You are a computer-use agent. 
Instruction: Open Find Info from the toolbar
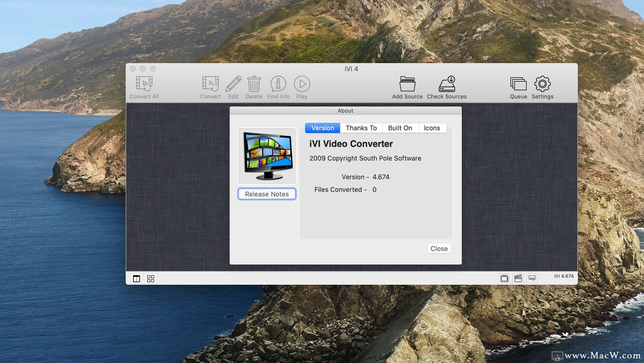278,84
